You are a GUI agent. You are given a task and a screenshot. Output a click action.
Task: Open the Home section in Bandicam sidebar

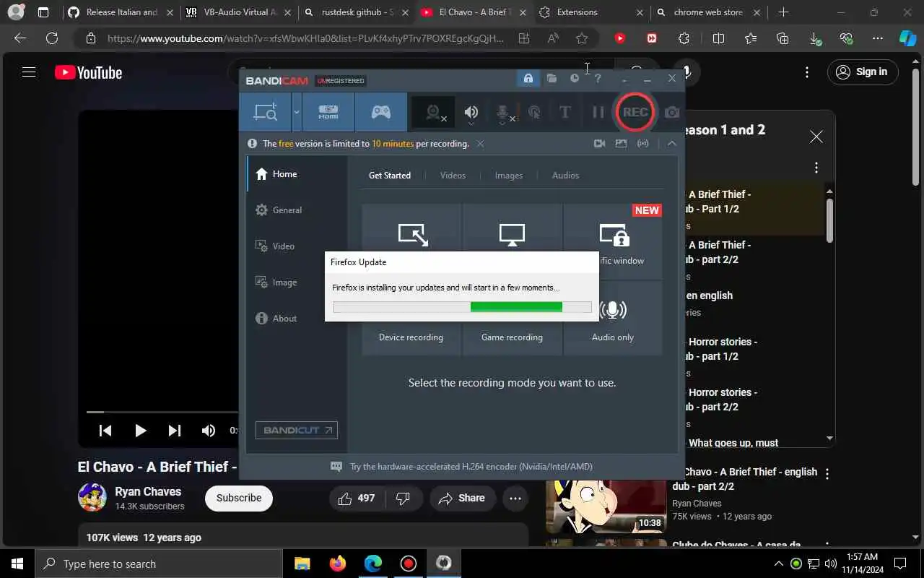pyautogui.click(x=297, y=174)
